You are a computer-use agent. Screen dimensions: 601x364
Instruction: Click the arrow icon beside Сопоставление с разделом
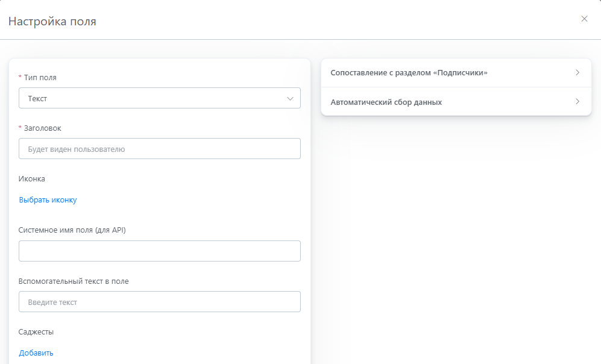(x=577, y=73)
